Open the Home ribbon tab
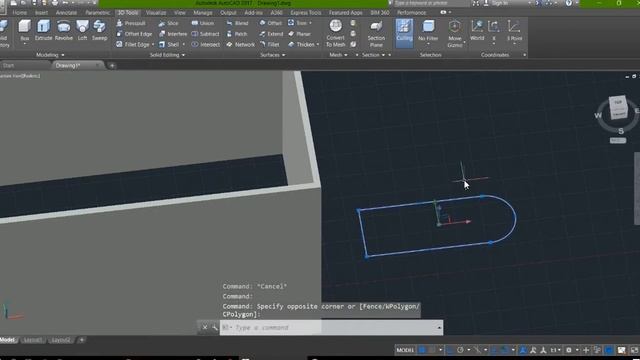The image size is (640, 360). 20,13
